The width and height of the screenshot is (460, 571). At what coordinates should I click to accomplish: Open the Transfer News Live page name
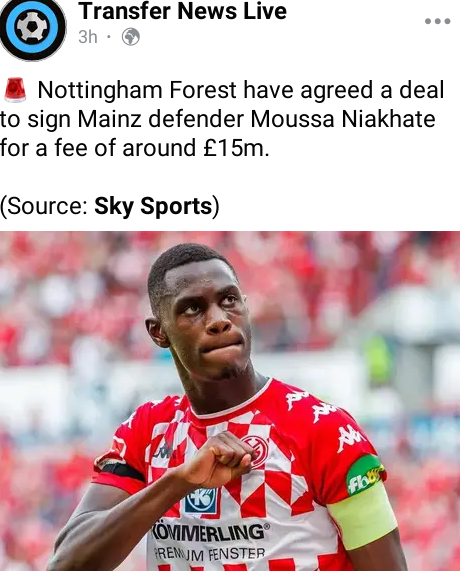182,11
